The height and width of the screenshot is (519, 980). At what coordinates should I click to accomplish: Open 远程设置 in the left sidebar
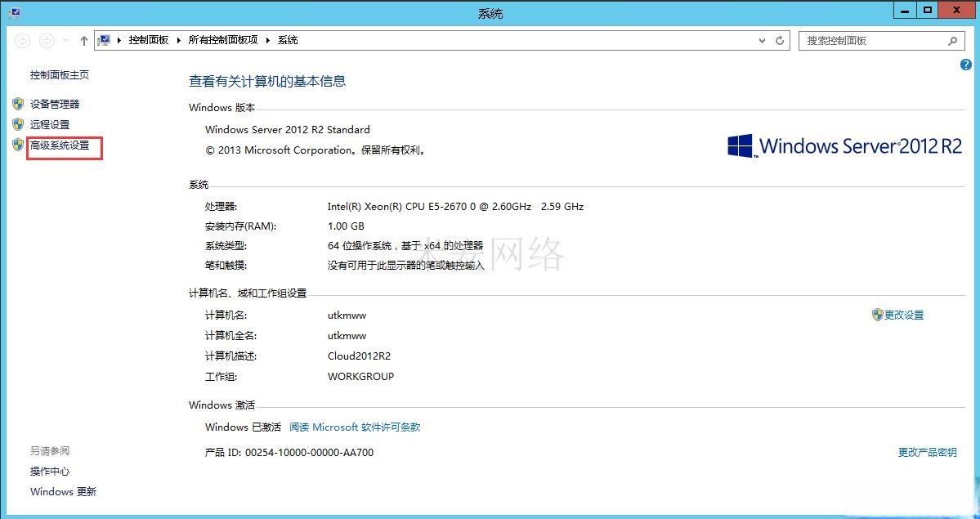tap(50, 125)
